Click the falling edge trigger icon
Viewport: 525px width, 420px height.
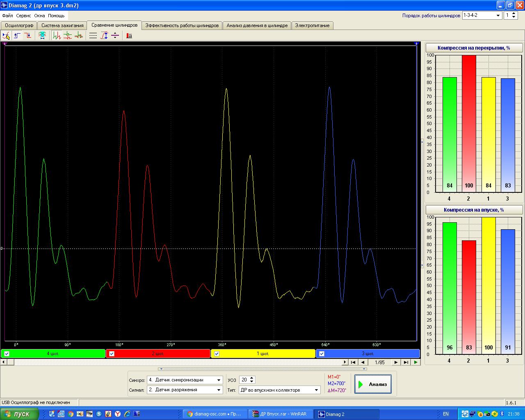tap(28, 36)
